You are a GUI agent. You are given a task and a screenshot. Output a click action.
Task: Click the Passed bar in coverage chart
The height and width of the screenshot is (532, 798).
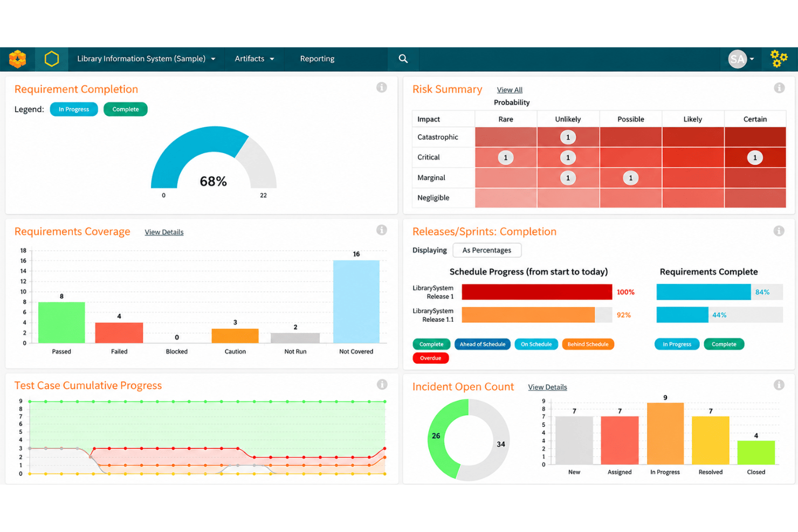tap(61, 322)
